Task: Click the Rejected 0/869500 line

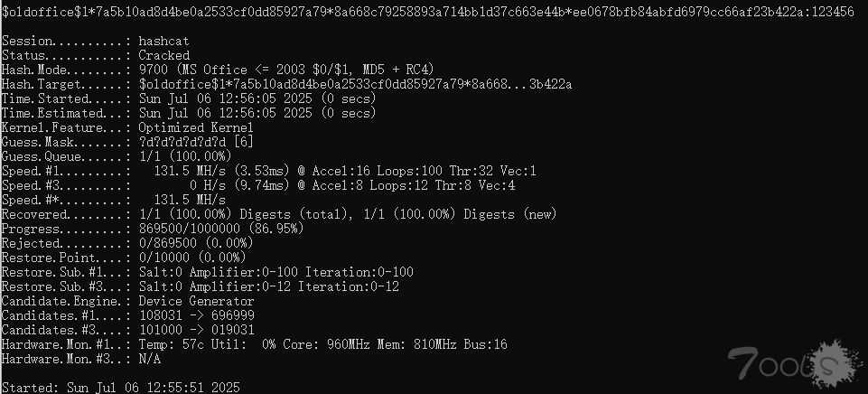Action: click(x=127, y=243)
